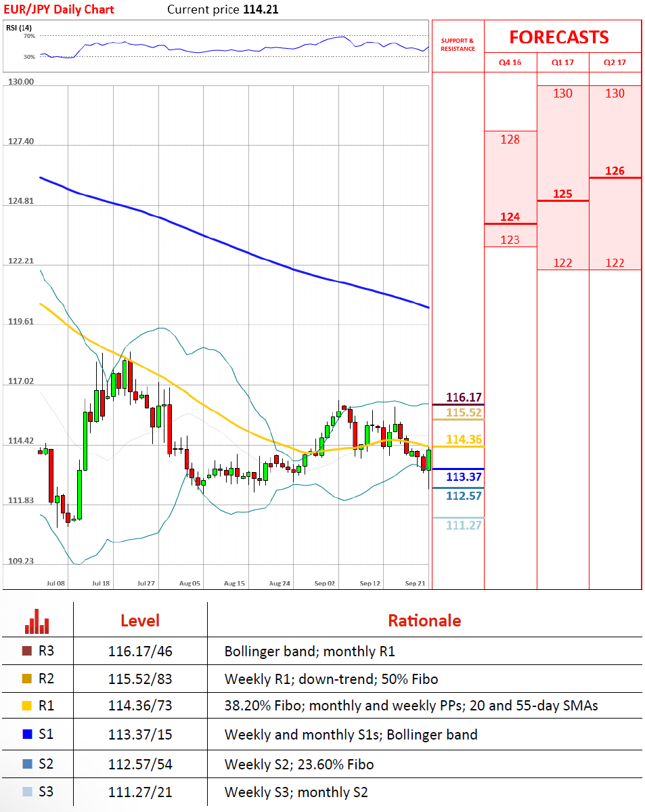This screenshot has height=812, width=645.
Task: Click the 111.27/21 level cell
Action: point(140,792)
